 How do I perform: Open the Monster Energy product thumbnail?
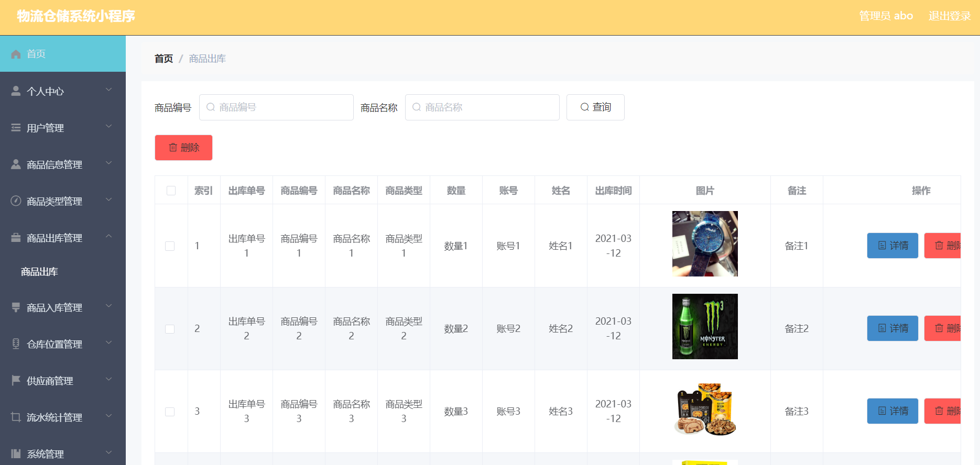(705, 326)
